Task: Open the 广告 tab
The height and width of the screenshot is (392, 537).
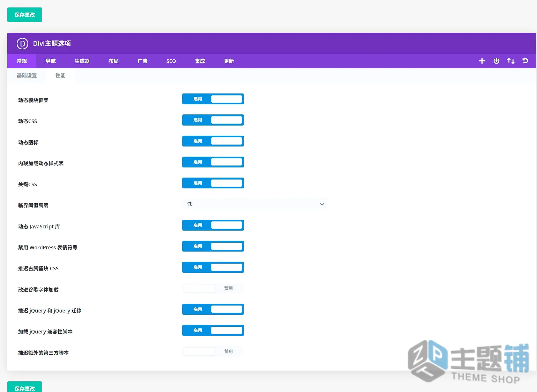Action: 142,61
